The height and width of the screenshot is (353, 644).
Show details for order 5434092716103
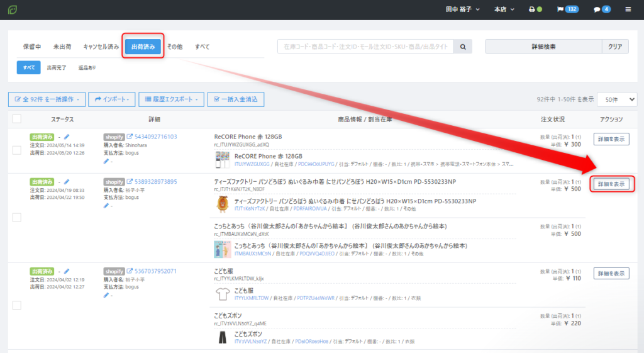[x=611, y=139]
